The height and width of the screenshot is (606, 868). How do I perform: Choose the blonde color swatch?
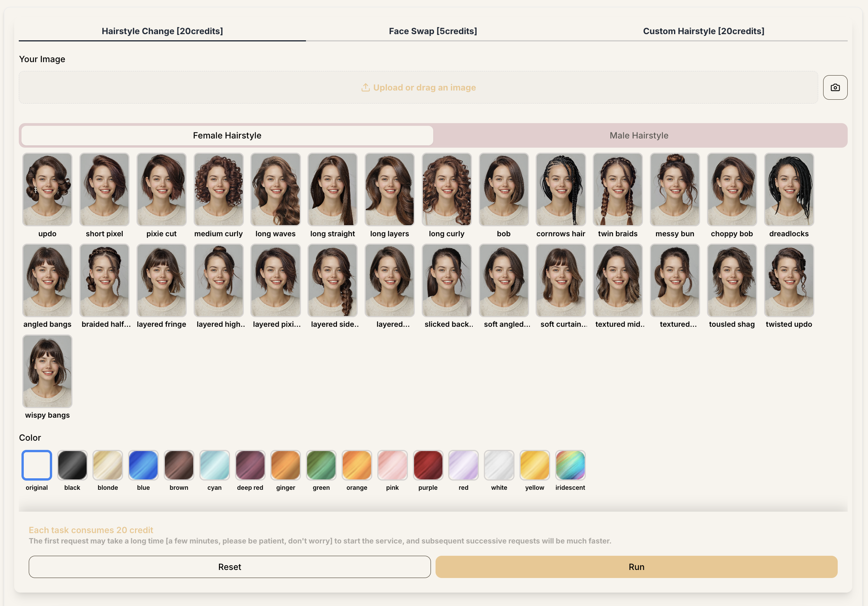pos(108,465)
